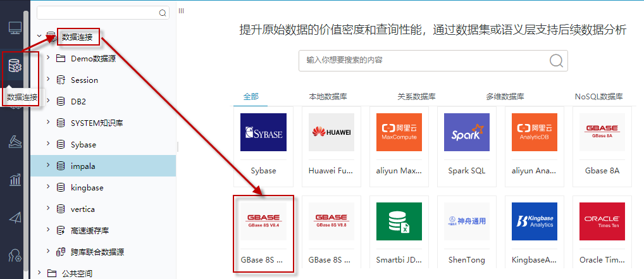Select the aliyun AnalyticDB logo
644x279 pixels.
[535, 132]
